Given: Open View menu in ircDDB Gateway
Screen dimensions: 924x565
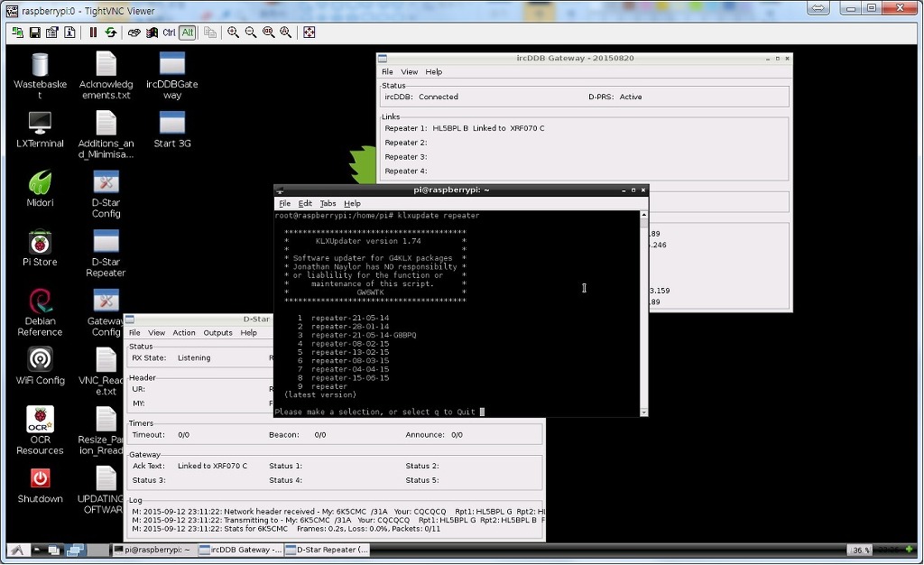Looking at the screenshot, I should click(409, 72).
